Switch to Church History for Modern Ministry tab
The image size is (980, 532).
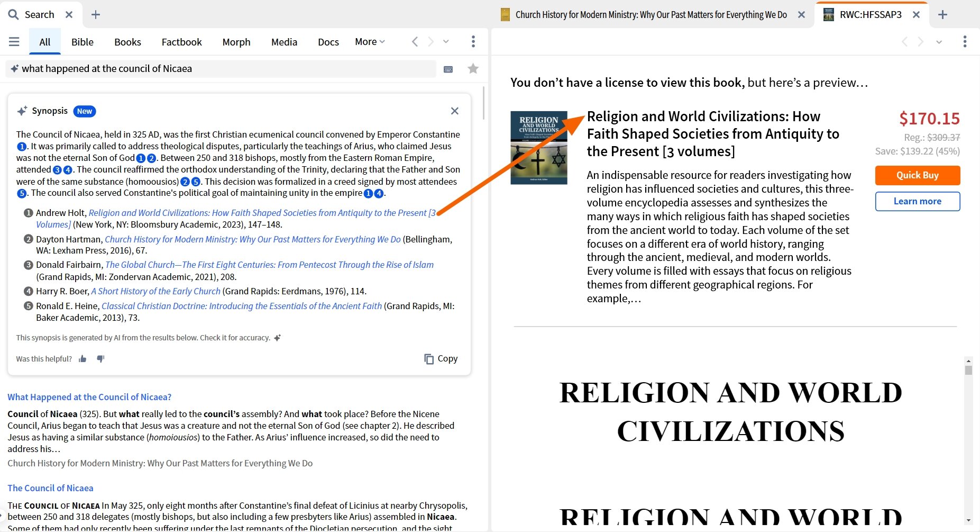pos(651,15)
